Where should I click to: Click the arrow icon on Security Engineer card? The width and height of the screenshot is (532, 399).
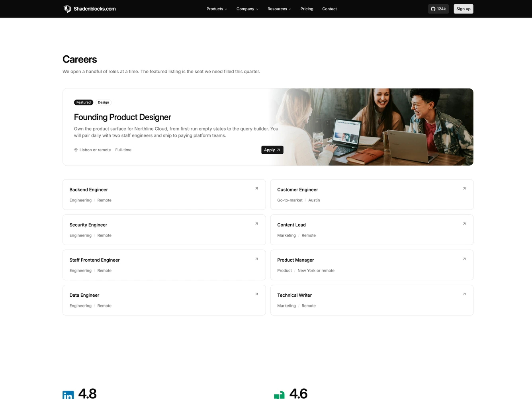click(256, 224)
